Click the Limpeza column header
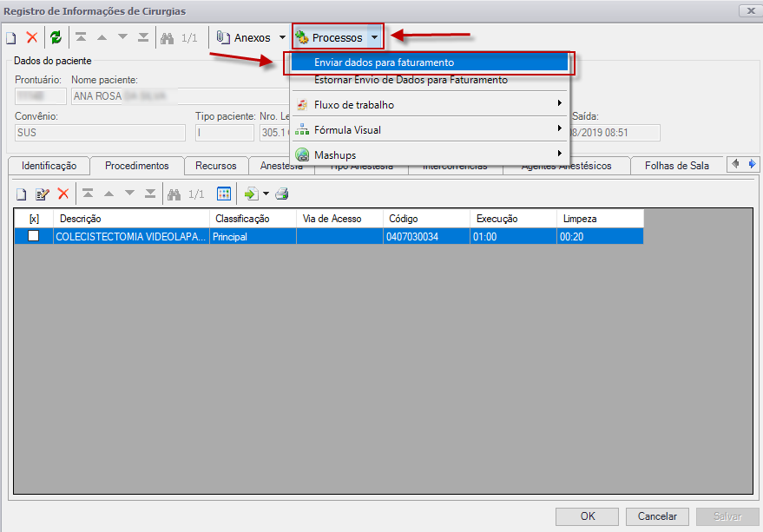This screenshot has height=532, width=763. 600,219
